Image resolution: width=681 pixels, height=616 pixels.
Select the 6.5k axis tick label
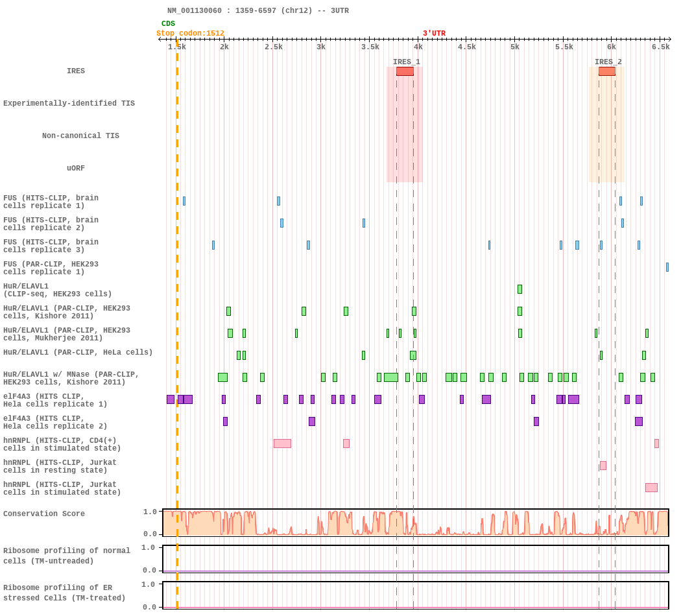pyautogui.click(x=661, y=47)
